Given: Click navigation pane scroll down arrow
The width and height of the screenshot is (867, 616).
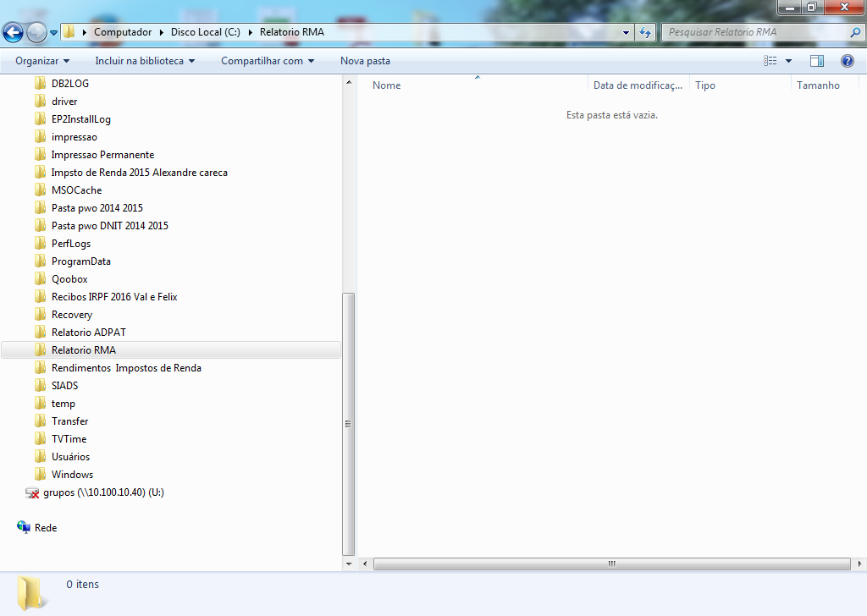Looking at the screenshot, I should (x=349, y=564).
